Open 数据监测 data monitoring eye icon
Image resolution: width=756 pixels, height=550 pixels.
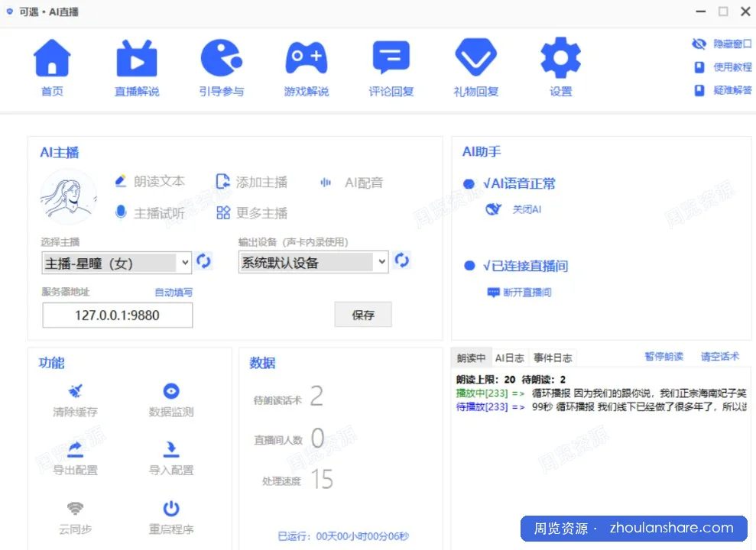coord(171,390)
